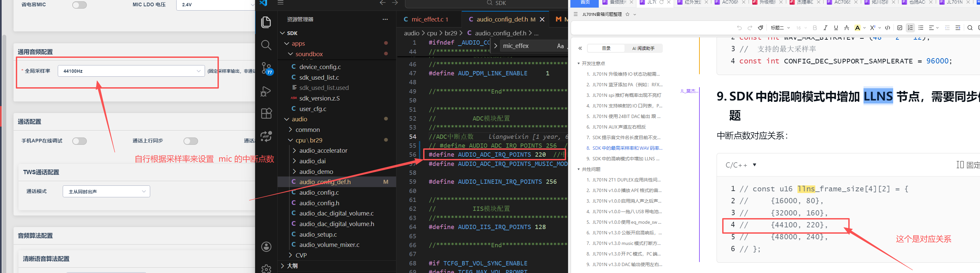Open outline item 8 SDK 中的最高采样率和 WAV 码率
The width and height of the screenshot is (980, 273).
[x=624, y=148]
